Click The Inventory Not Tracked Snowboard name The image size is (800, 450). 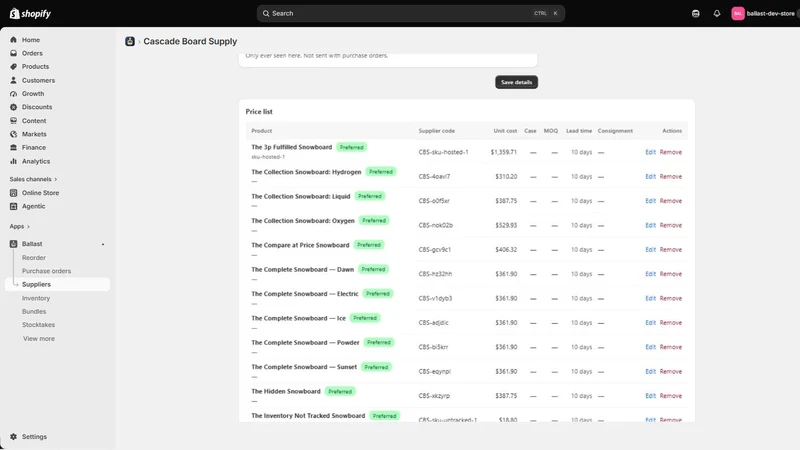tap(308, 416)
